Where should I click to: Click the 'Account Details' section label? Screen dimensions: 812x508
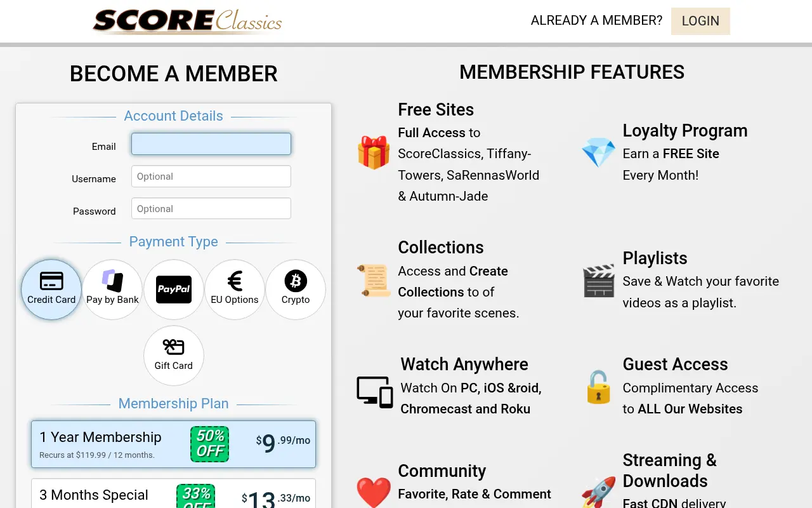(x=174, y=116)
